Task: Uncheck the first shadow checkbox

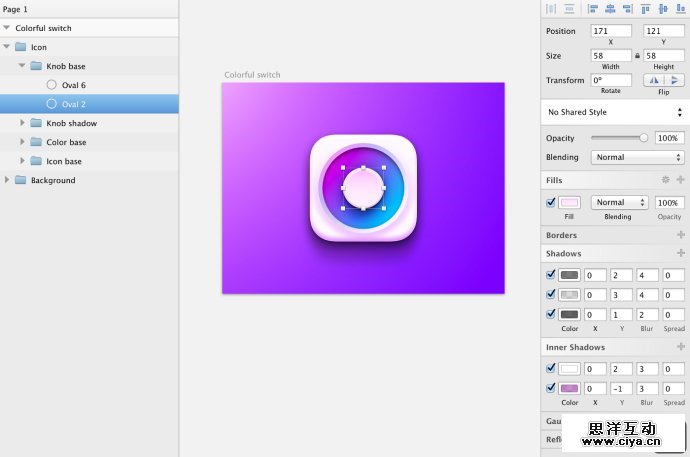Action: coord(551,275)
